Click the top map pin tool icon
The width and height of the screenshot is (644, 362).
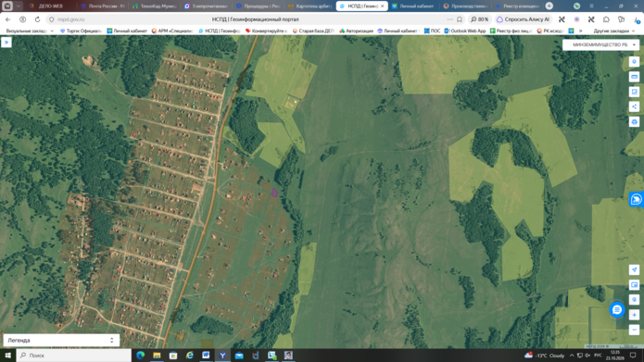click(634, 61)
